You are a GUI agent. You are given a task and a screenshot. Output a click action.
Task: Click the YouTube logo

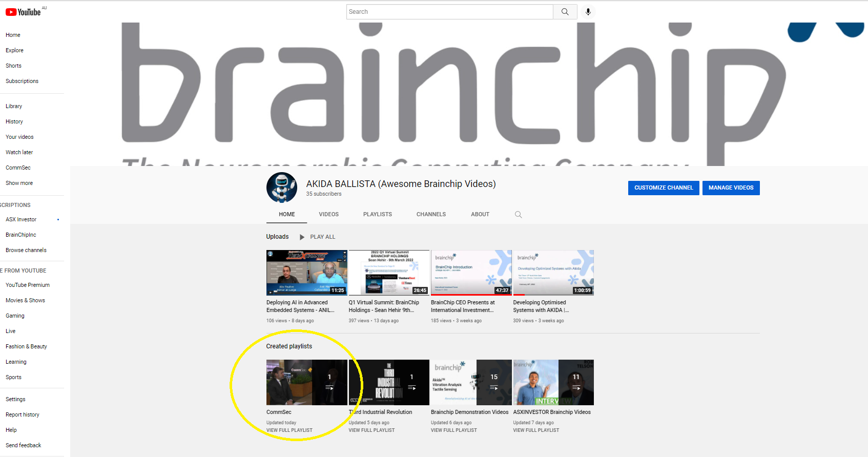point(24,12)
